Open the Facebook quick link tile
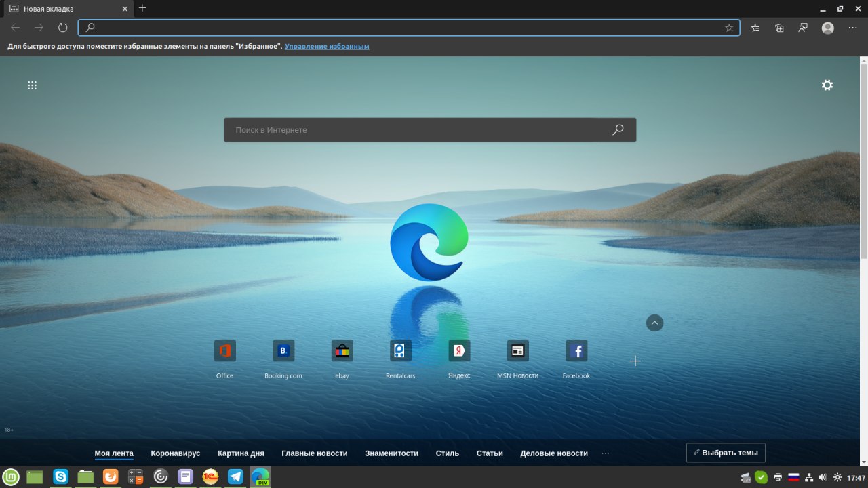The image size is (868, 488). pos(576,359)
